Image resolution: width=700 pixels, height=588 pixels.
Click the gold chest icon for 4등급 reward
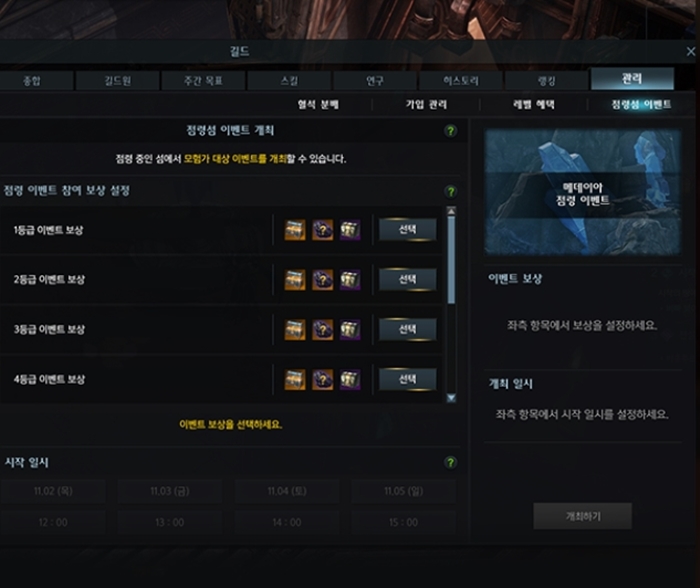pos(295,380)
